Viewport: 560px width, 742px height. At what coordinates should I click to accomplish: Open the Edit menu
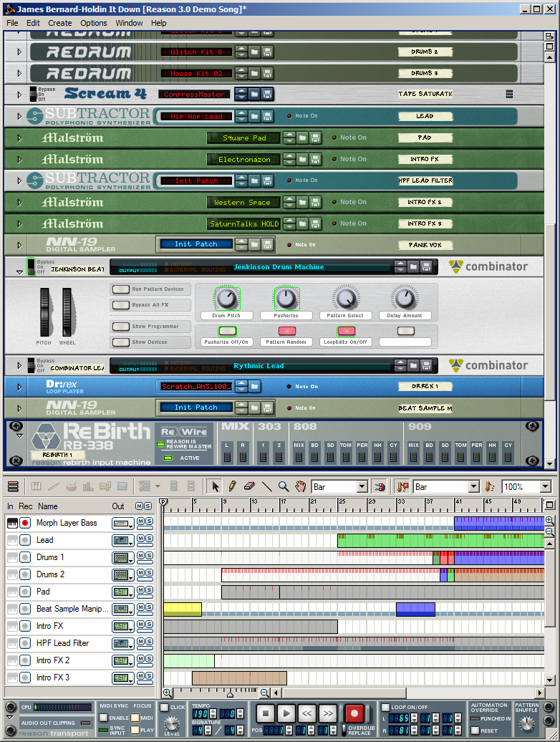click(x=33, y=23)
